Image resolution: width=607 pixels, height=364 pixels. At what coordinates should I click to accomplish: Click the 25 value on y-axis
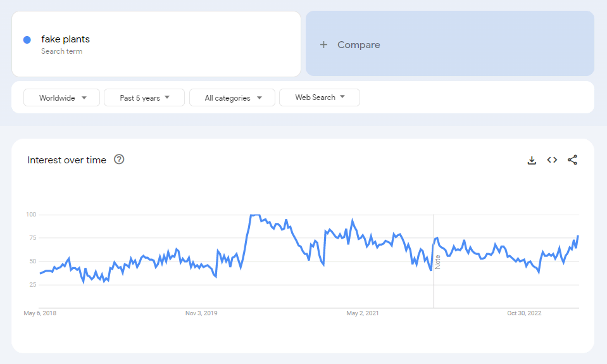pyautogui.click(x=32, y=285)
